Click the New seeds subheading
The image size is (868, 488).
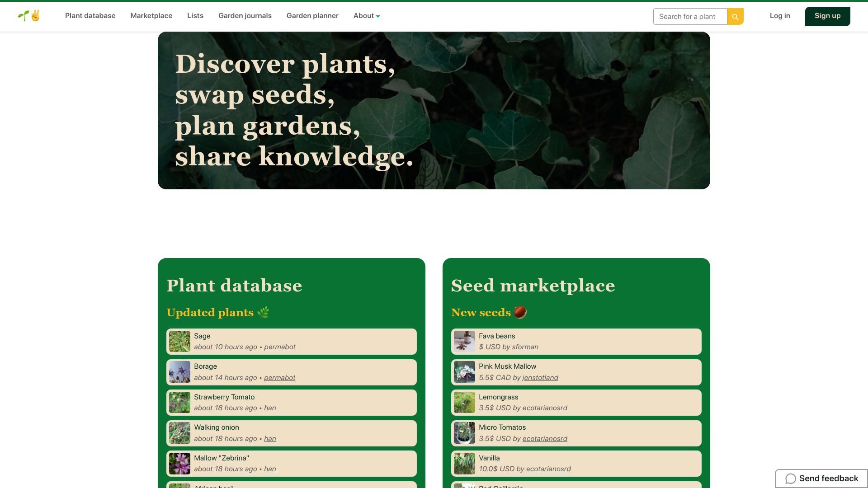click(x=489, y=312)
